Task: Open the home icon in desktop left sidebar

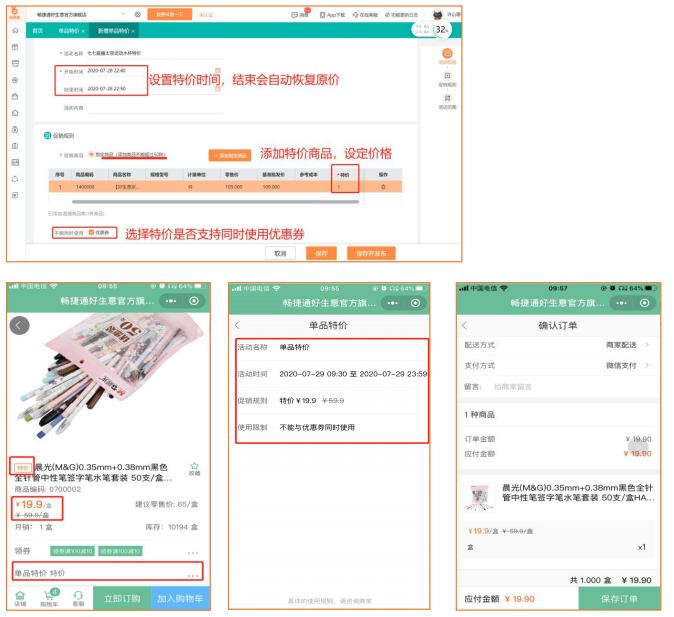Action: tap(15, 31)
